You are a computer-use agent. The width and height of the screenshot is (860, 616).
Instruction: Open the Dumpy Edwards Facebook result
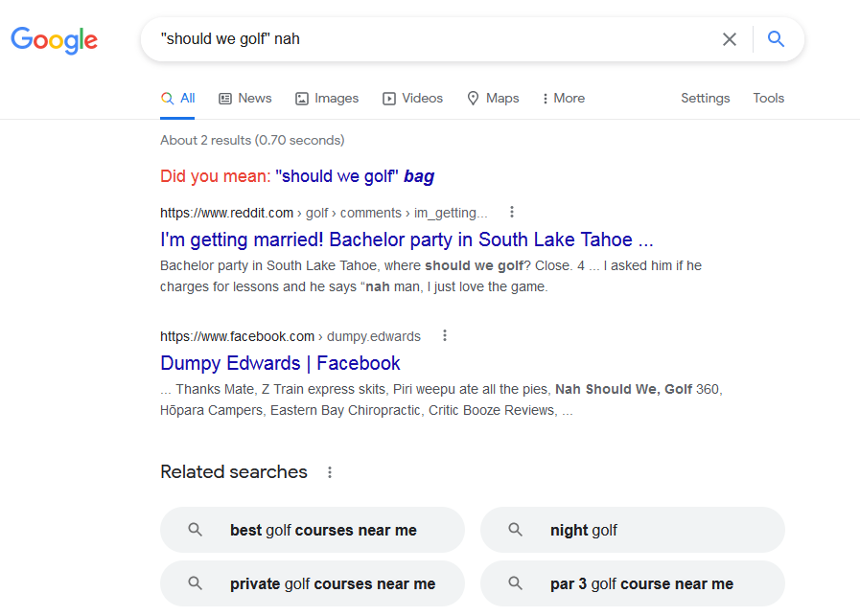pyautogui.click(x=280, y=363)
